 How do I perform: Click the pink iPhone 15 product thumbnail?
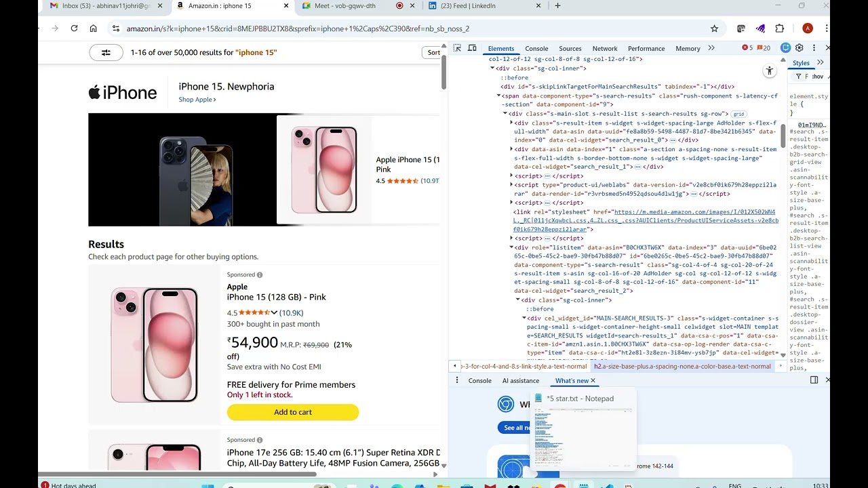[155, 344]
